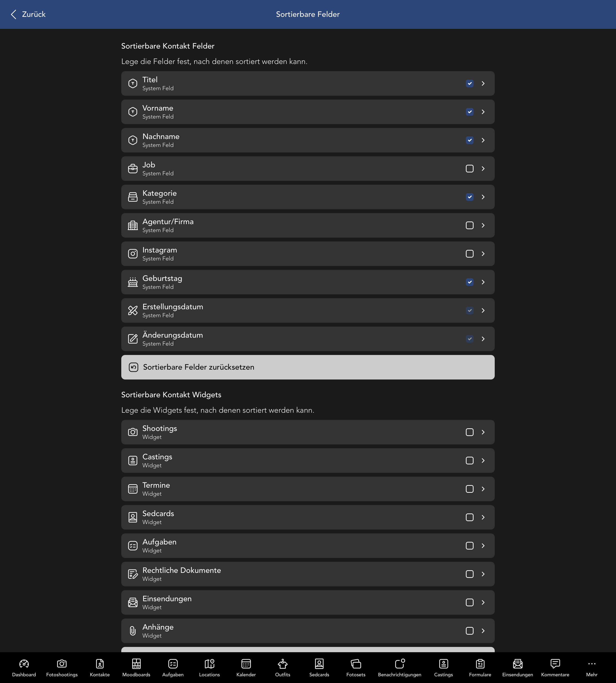This screenshot has height=683, width=616.
Task: Enable the Aufgaben widget checkbox
Action: click(x=469, y=546)
